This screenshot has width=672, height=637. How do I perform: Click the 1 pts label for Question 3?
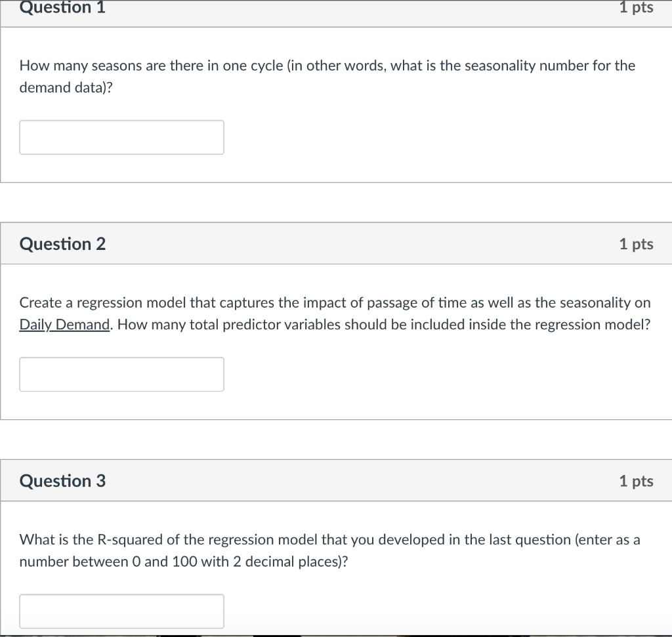point(636,481)
